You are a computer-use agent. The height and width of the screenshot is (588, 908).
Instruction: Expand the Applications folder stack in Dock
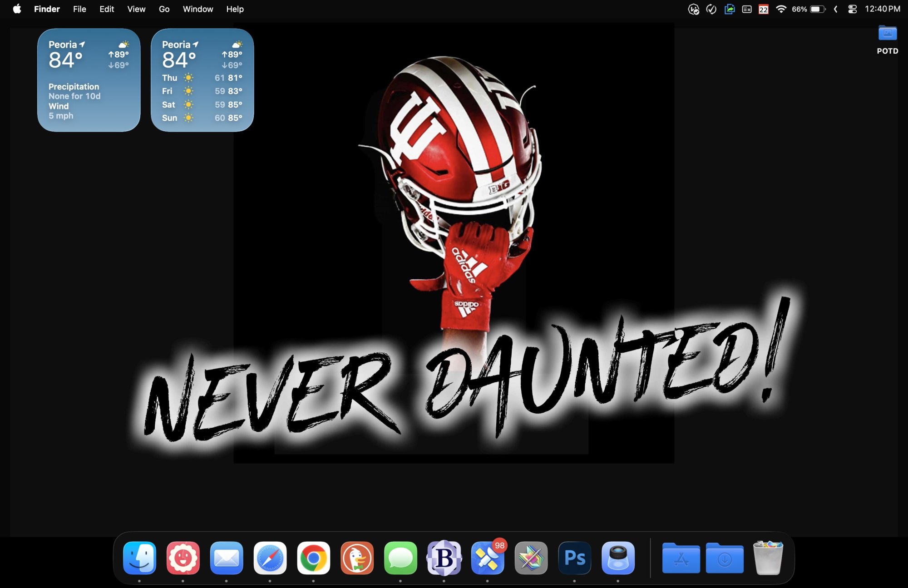point(681,558)
